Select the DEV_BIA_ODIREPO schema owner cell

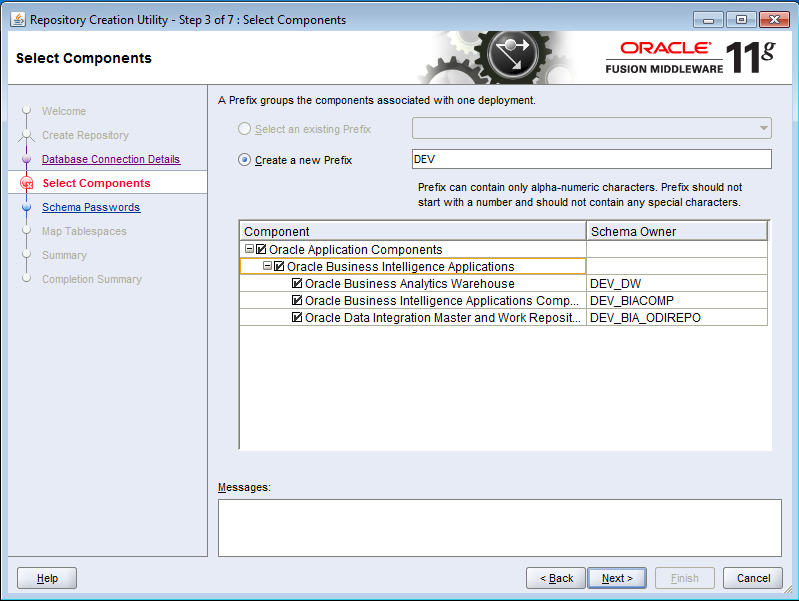(x=677, y=318)
